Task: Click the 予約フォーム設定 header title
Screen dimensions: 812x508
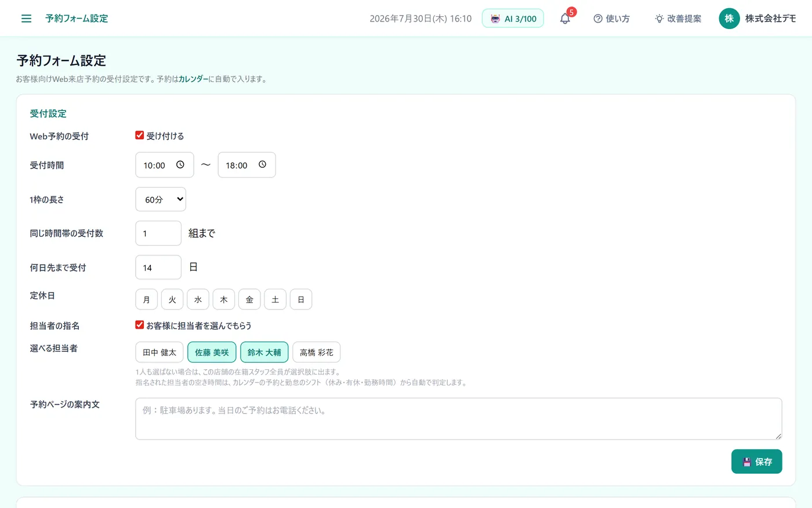Action: tap(77, 19)
